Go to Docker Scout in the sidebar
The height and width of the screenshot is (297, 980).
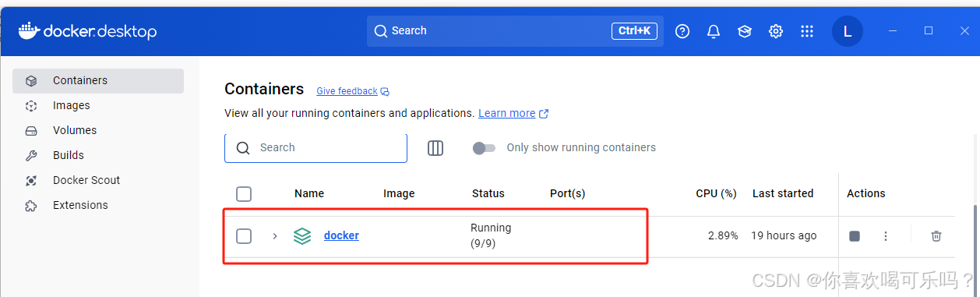pos(98,180)
